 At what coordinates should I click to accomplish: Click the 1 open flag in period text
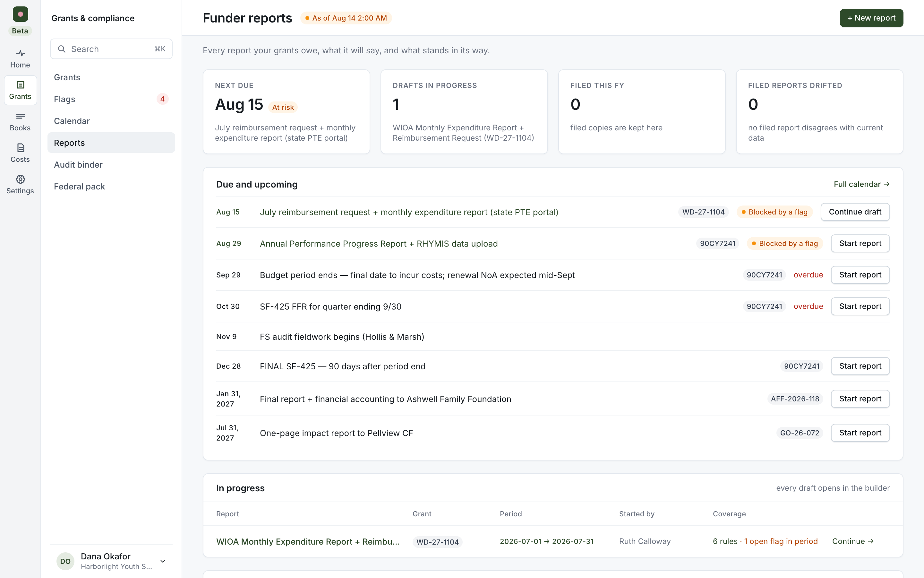click(781, 541)
